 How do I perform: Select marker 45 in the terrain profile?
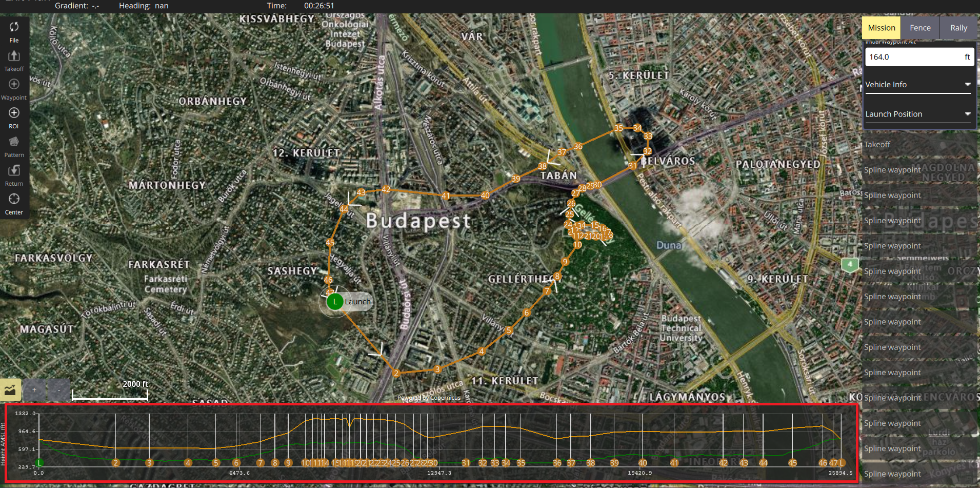pyautogui.click(x=792, y=463)
